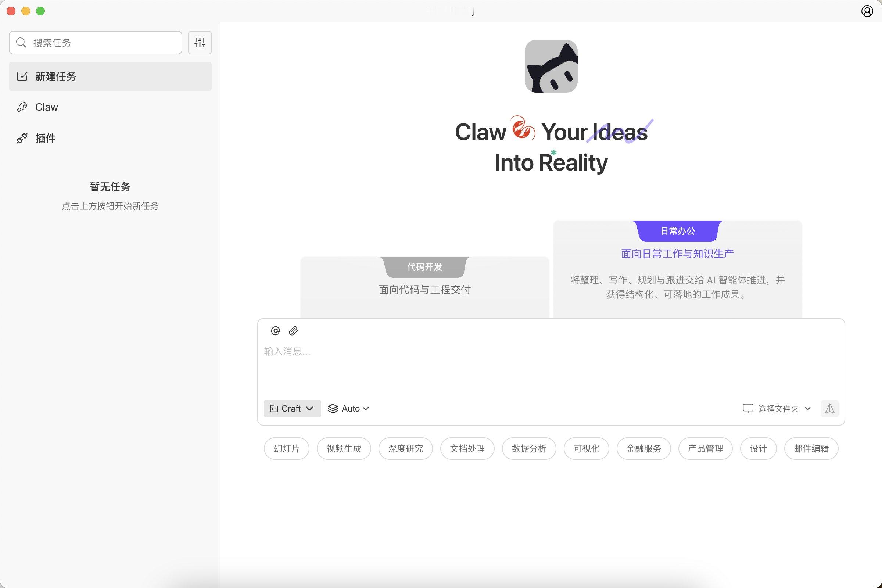Viewport: 882px width, 588px height.
Task: Expand the 选择文件夹 folder dropdown
Action: pyautogui.click(x=777, y=408)
